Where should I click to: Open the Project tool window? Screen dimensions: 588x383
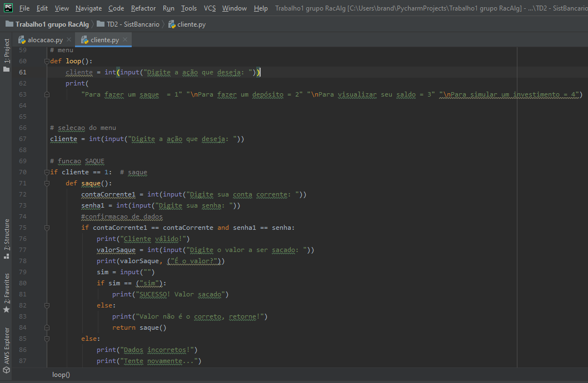point(6,55)
